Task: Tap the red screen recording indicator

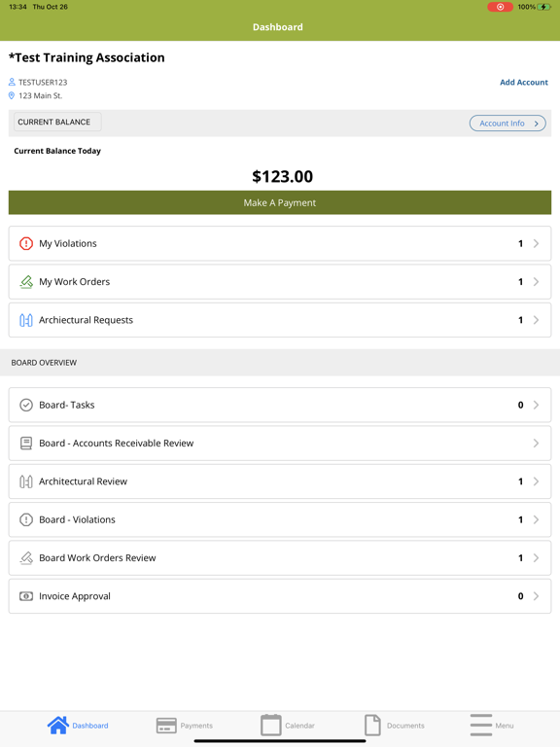Action: (500, 7)
